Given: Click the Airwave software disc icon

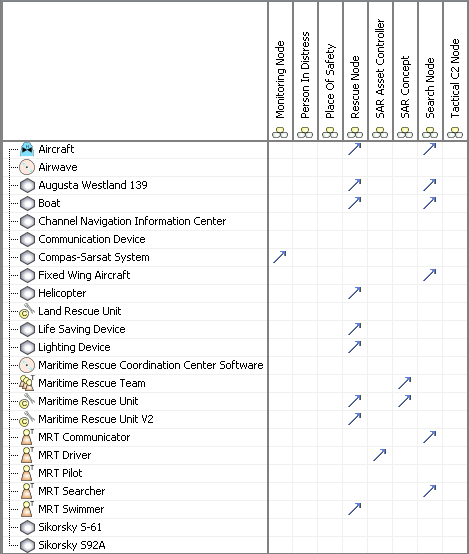Looking at the screenshot, I should pyautogui.click(x=27, y=167).
